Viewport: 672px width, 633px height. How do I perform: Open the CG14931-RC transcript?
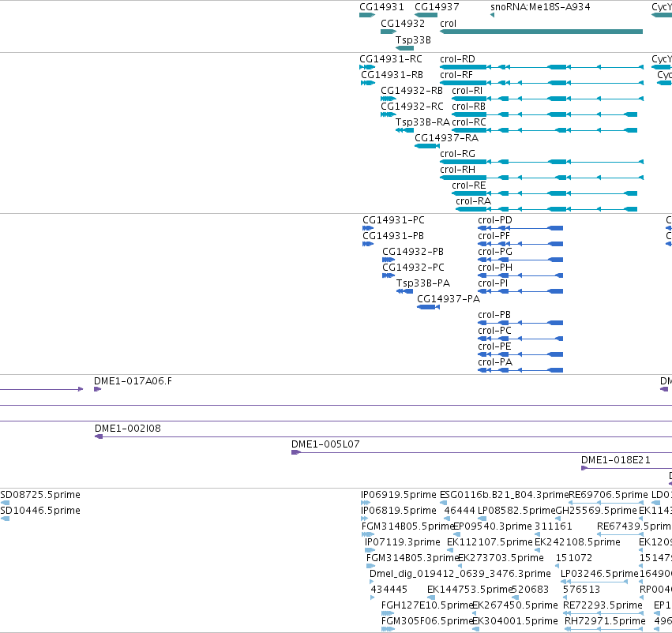click(x=367, y=67)
